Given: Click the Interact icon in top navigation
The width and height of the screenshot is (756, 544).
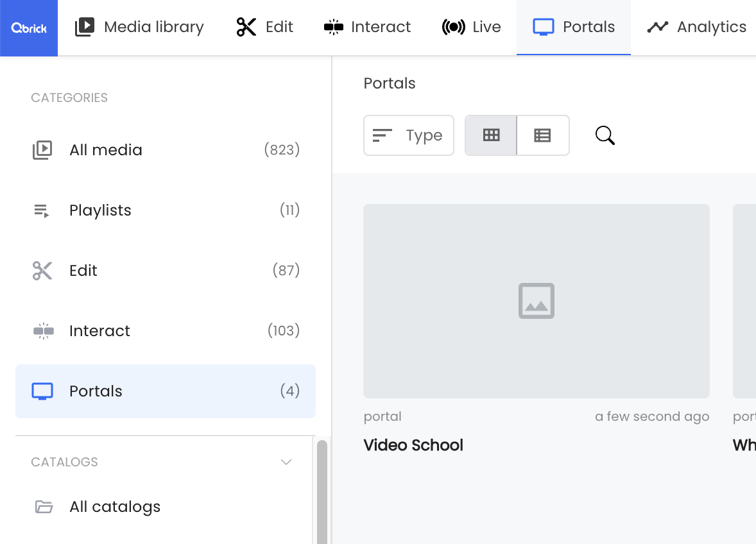Looking at the screenshot, I should point(334,27).
